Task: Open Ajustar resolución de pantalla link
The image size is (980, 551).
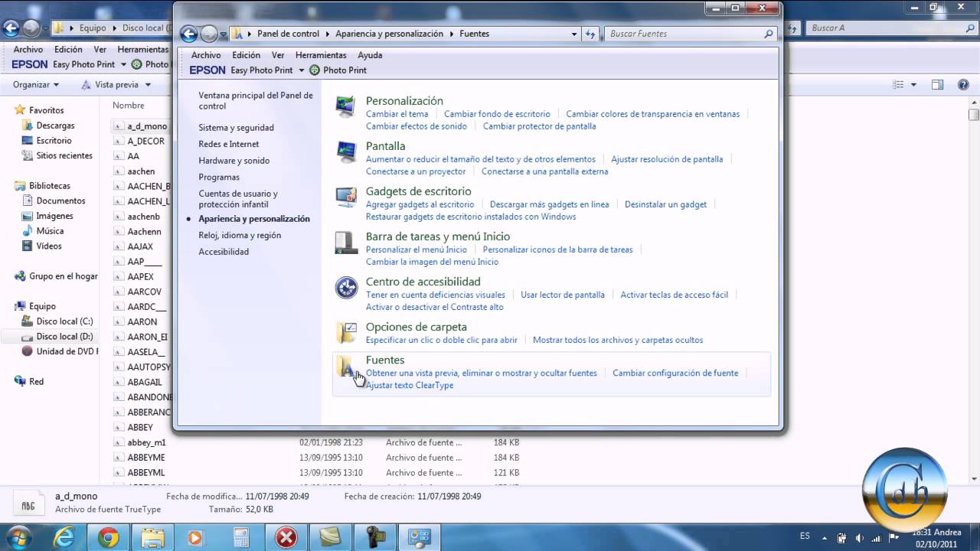Action: (x=666, y=159)
